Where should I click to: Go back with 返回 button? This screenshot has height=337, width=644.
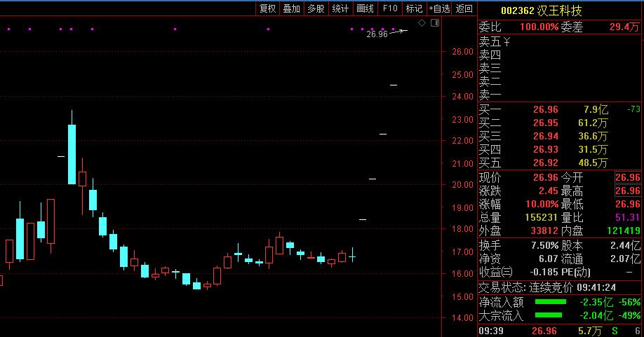[x=464, y=8]
